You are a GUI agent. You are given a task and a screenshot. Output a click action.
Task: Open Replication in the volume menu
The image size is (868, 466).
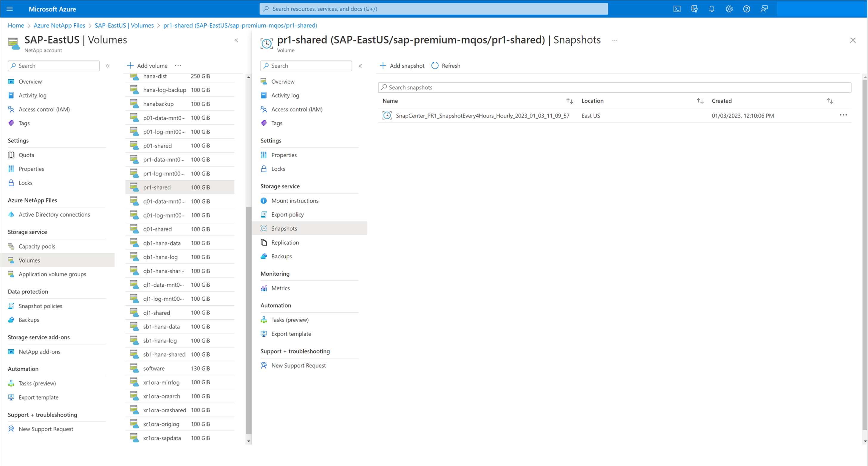[285, 243]
